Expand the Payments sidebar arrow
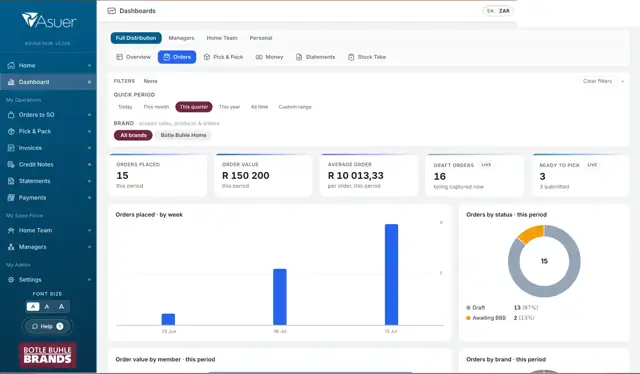The height and width of the screenshot is (374, 640). coord(89,198)
